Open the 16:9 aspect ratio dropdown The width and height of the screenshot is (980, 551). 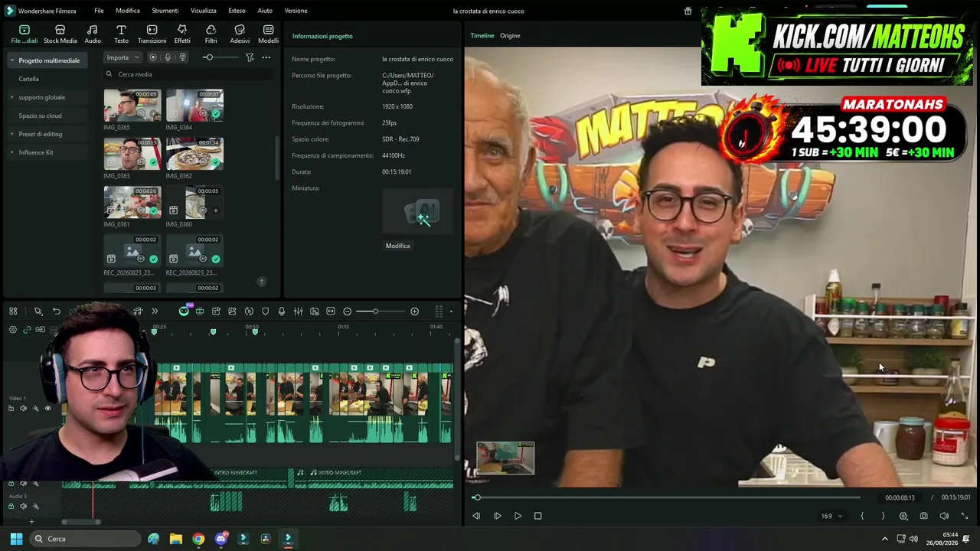click(831, 517)
